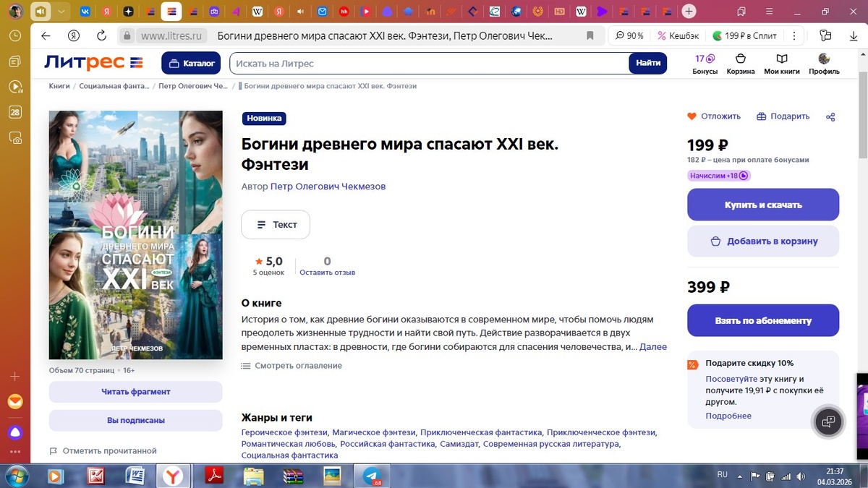This screenshot has height=488, width=868.
Task: Open 'Магическое фэнтези' genre tag
Action: [x=374, y=432]
